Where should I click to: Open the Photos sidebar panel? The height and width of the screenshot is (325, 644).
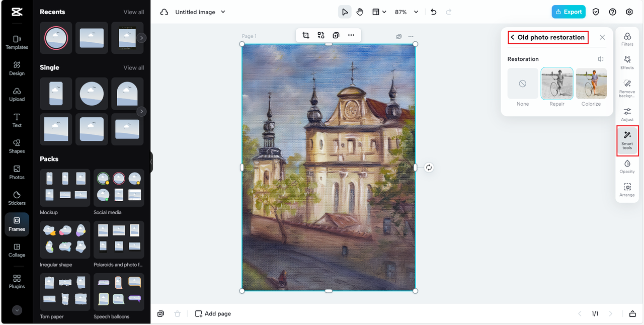click(x=17, y=173)
